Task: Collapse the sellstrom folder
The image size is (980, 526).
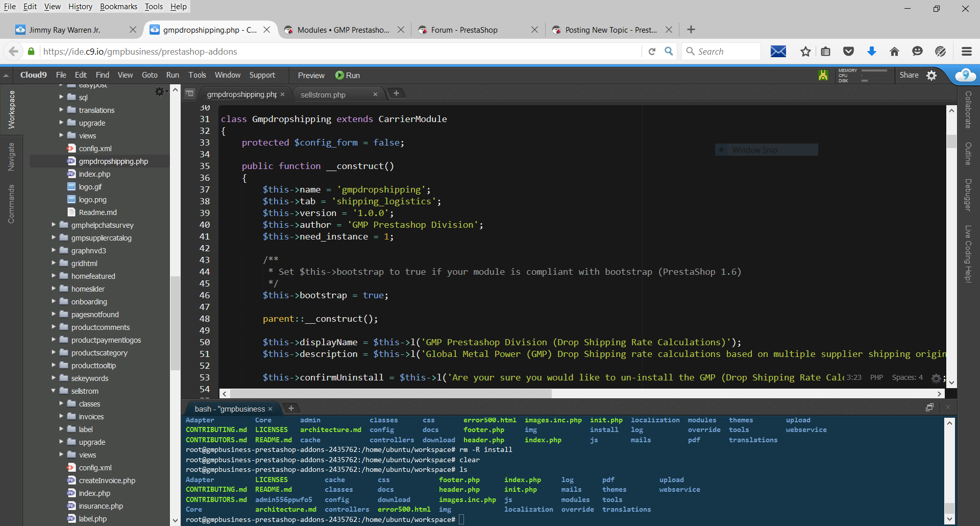Action: [54, 391]
